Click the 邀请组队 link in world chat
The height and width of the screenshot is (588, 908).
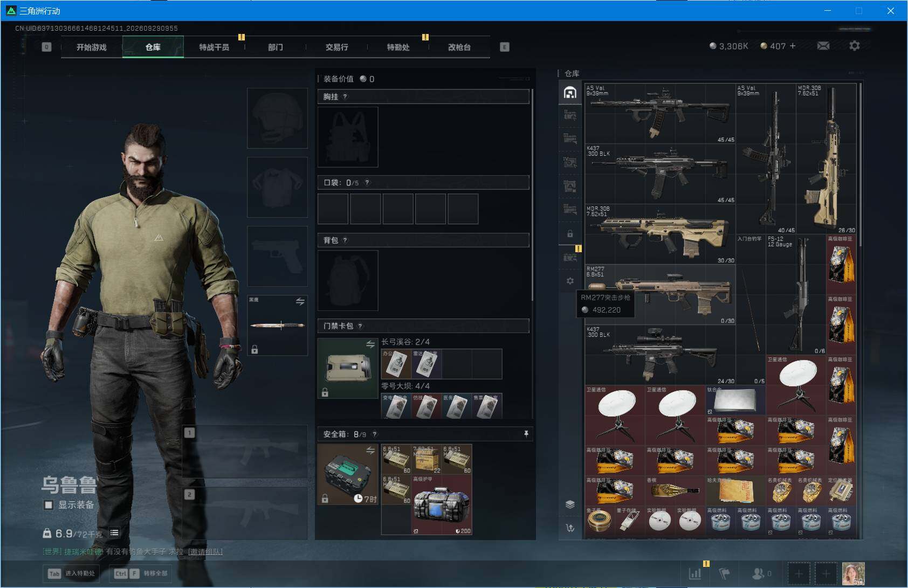point(205,551)
